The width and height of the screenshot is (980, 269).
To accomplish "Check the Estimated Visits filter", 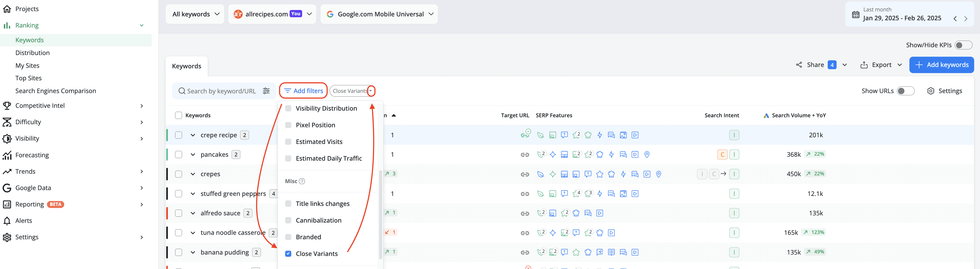I will pos(288,142).
